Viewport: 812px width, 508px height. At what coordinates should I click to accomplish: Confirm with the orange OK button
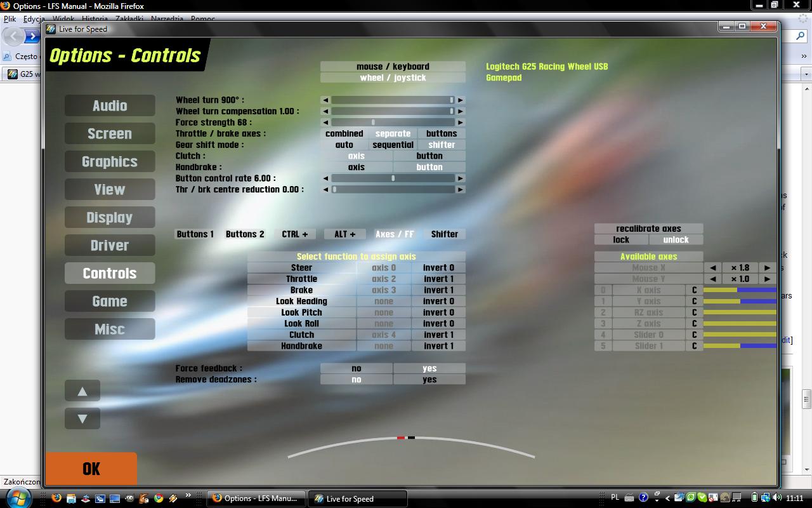pyautogui.click(x=91, y=469)
